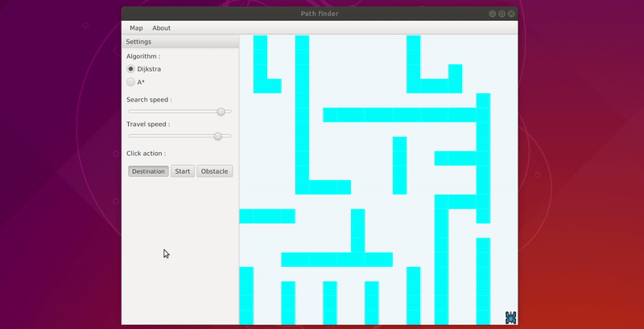Select the Dijkstra algorithm radio button
Viewport: 644px width, 329px height.
(x=131, y=69)
